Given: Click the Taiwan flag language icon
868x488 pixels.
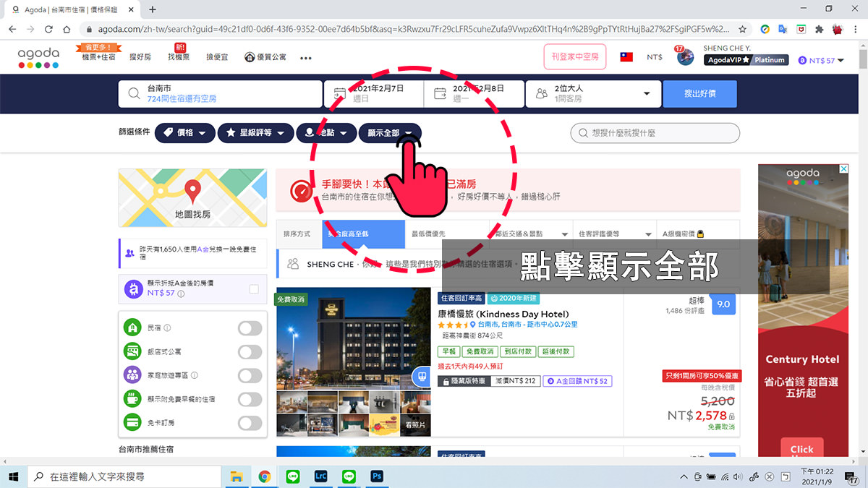Looking at the screenshot, I should click(x=626, y=56).
